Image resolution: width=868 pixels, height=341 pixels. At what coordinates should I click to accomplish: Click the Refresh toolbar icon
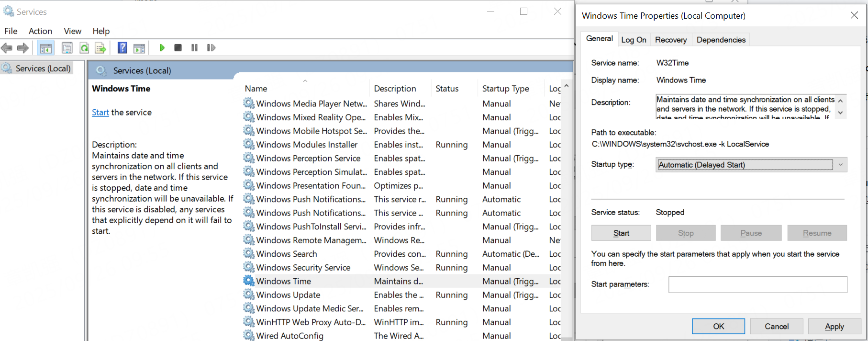point(84,48)
